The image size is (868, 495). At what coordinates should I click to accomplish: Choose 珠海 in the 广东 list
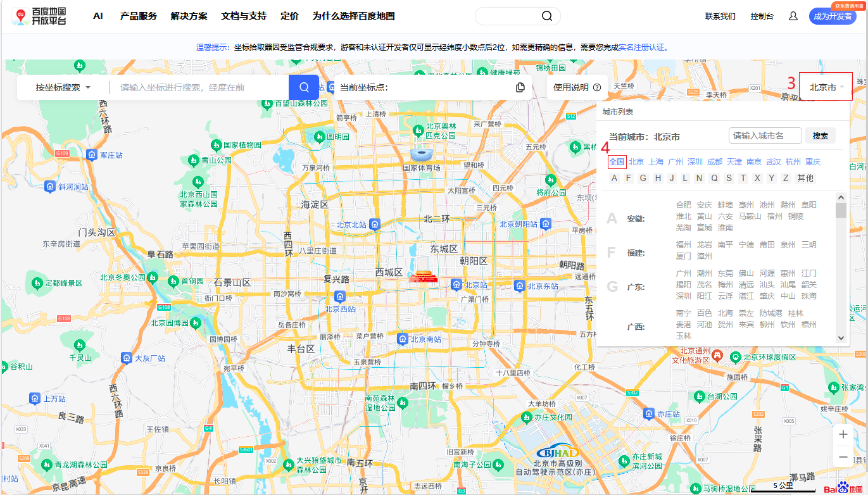click(808, 296)
